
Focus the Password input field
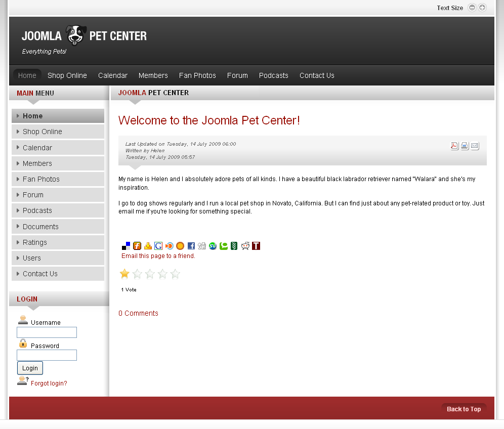pyautogui.click(x=47, y=355)
